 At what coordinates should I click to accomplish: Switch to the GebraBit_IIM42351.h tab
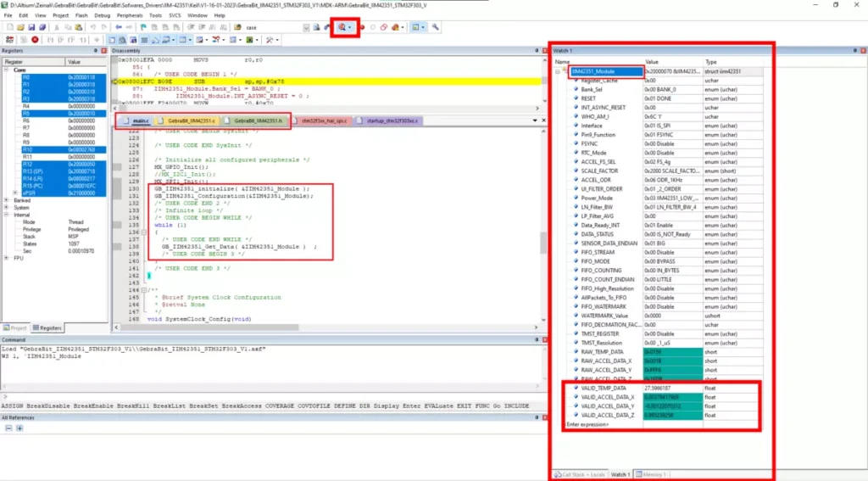coord(255,121)
